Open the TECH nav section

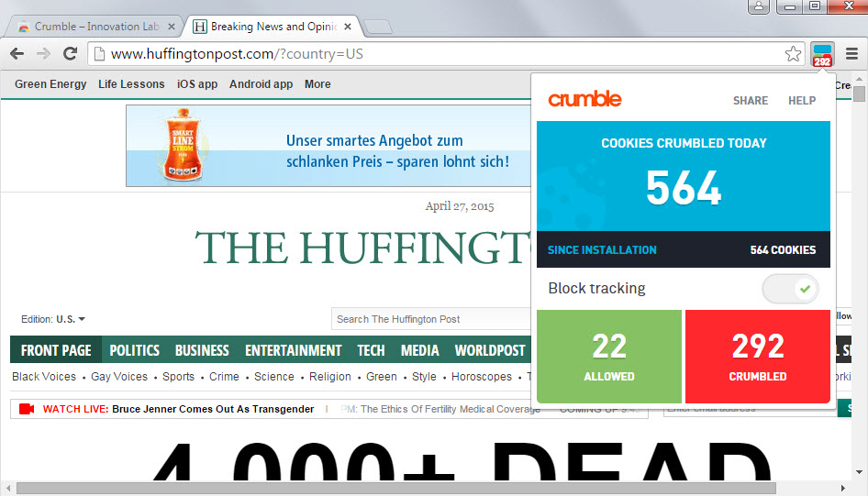tap(371, 350)
